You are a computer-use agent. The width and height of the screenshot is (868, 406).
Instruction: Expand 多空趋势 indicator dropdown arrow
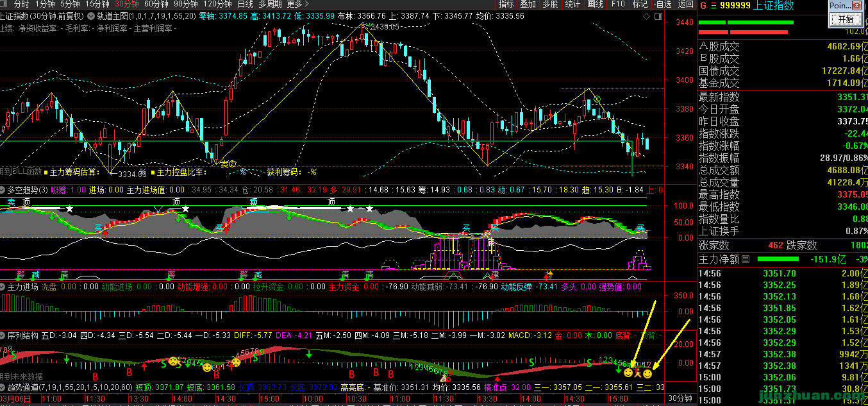pyautogui.click(x=3, y=190)
